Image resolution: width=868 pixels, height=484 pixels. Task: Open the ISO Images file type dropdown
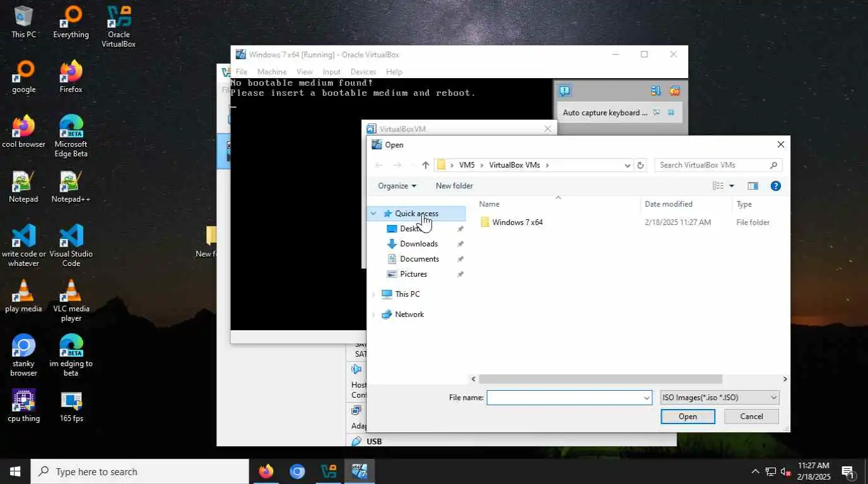(719, 398)
